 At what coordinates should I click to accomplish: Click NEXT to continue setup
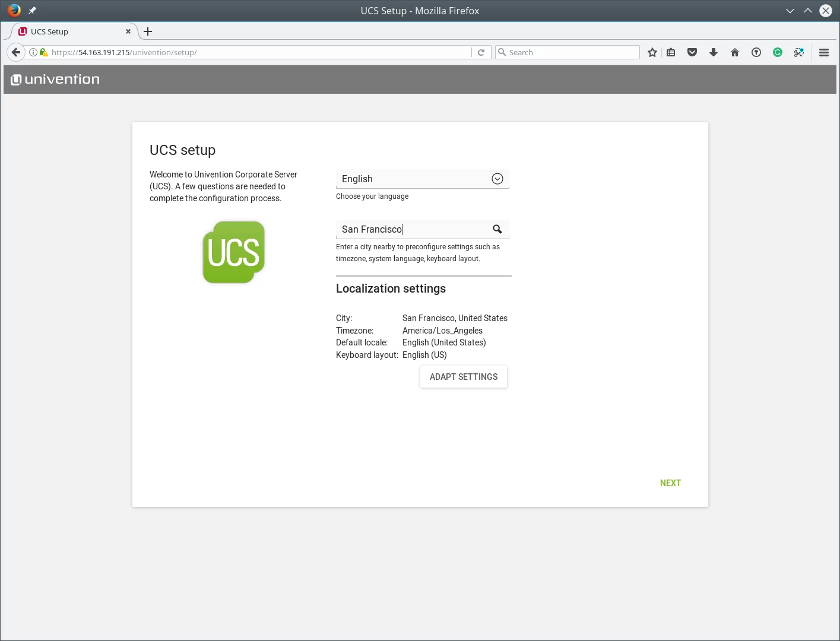[670, 483]
